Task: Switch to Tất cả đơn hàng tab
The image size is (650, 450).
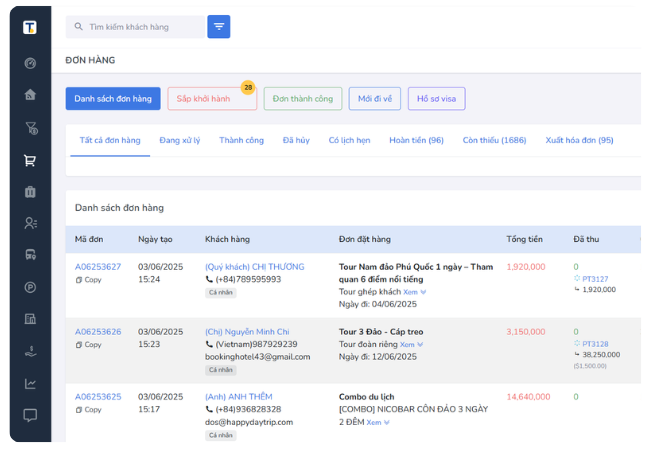Action: point(110,140)
